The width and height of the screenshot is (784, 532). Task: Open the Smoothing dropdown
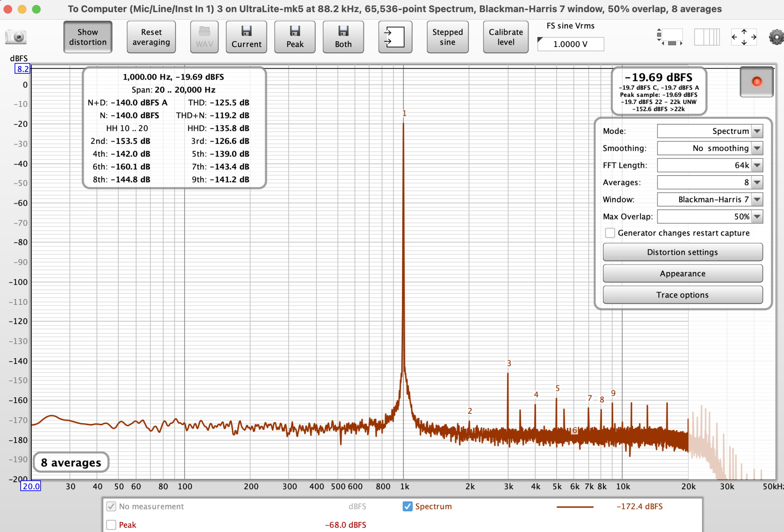(x=710, y=148)
